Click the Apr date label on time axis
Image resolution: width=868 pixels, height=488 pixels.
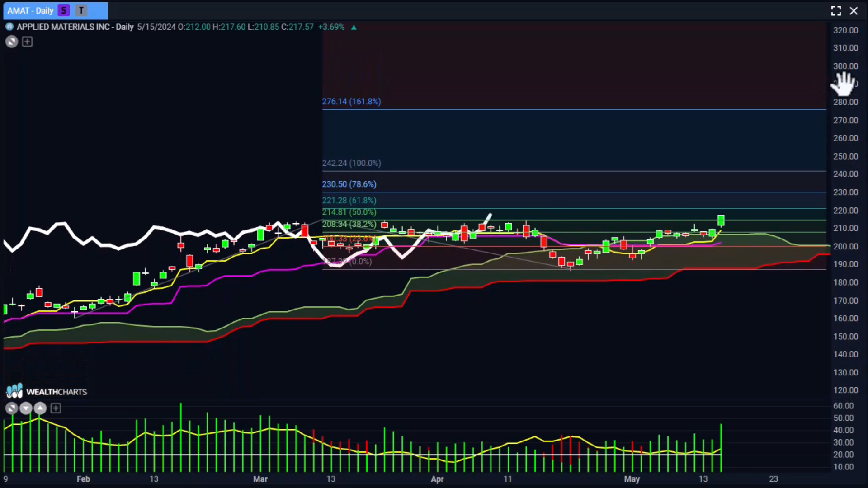pyautogui.click(x=437, y=479)
